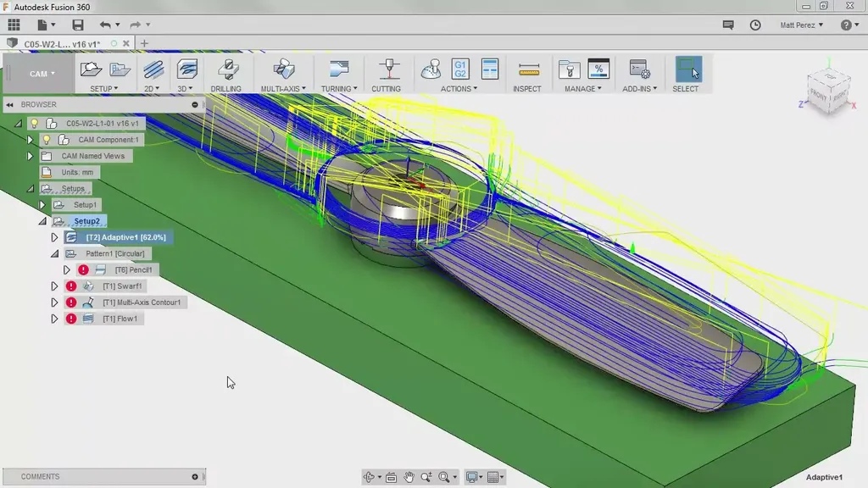Open the Tool Library icon under Manage
Screen dimensions: 868x488
(569, 69)
